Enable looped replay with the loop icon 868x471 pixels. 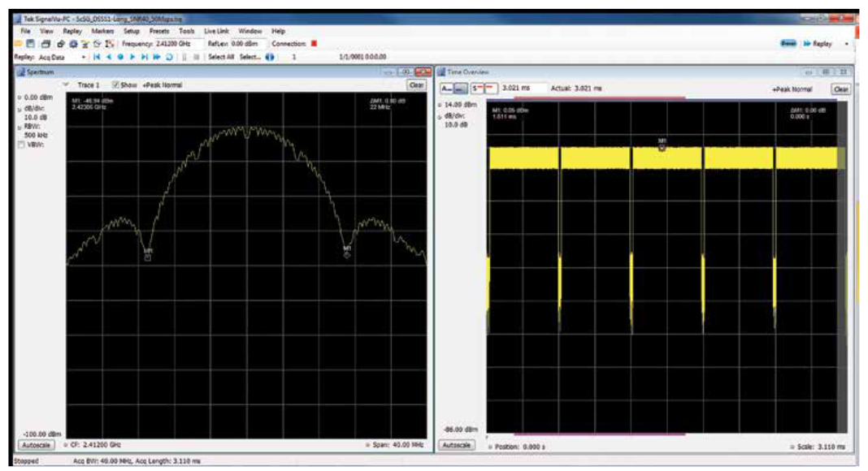coord(169,57)
